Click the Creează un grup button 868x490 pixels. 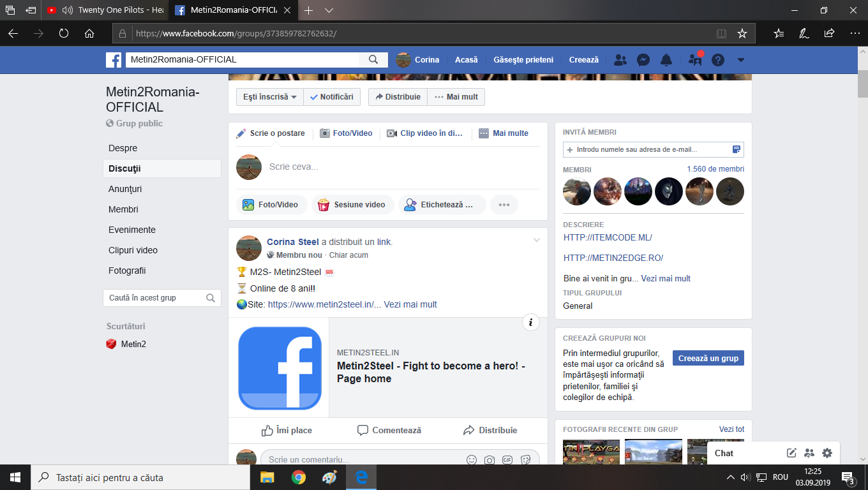point(708,358)
